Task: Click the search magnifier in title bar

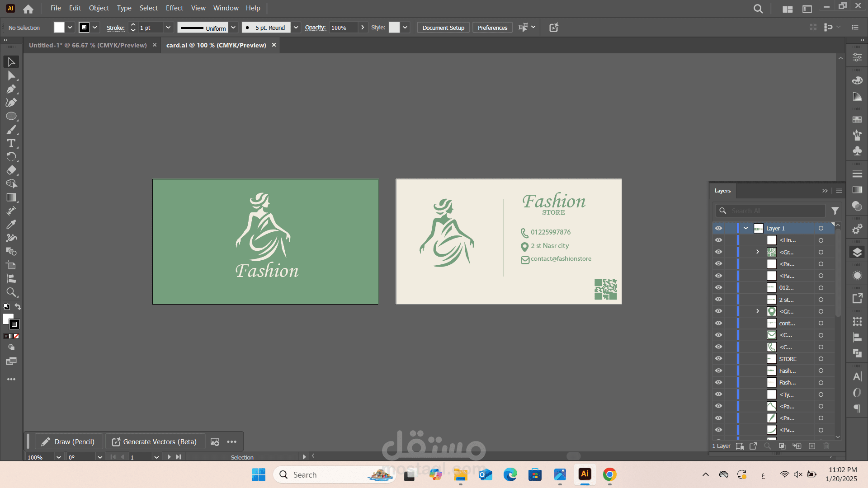Action: (x=758, y=9)
